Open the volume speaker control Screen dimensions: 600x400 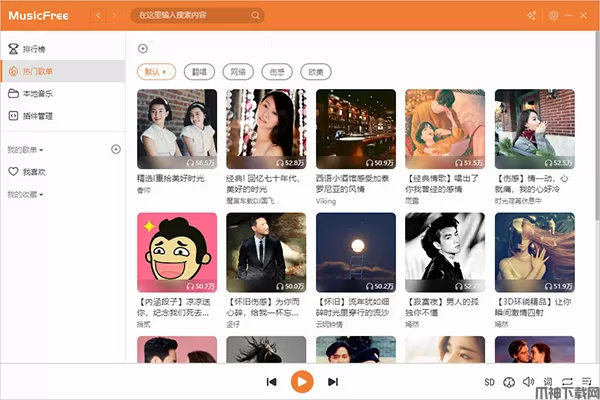(x=527, y=381)
